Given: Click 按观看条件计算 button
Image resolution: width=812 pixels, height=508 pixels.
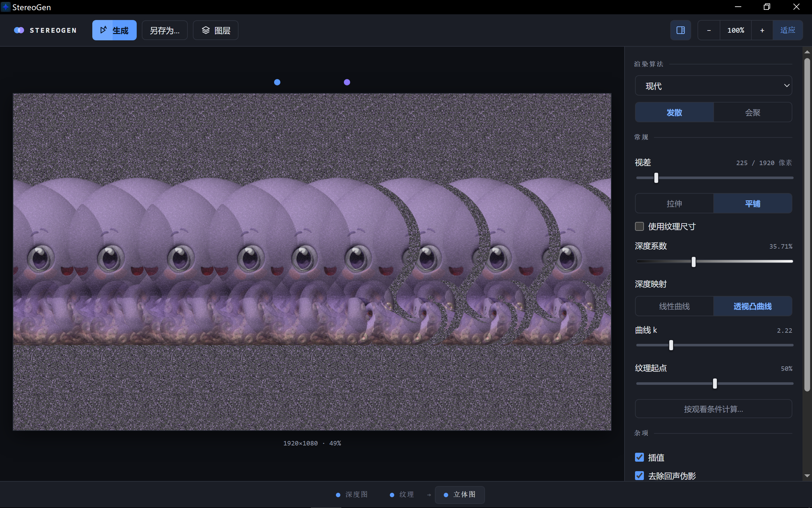Looking at the screenshot, I should [713, 409].
